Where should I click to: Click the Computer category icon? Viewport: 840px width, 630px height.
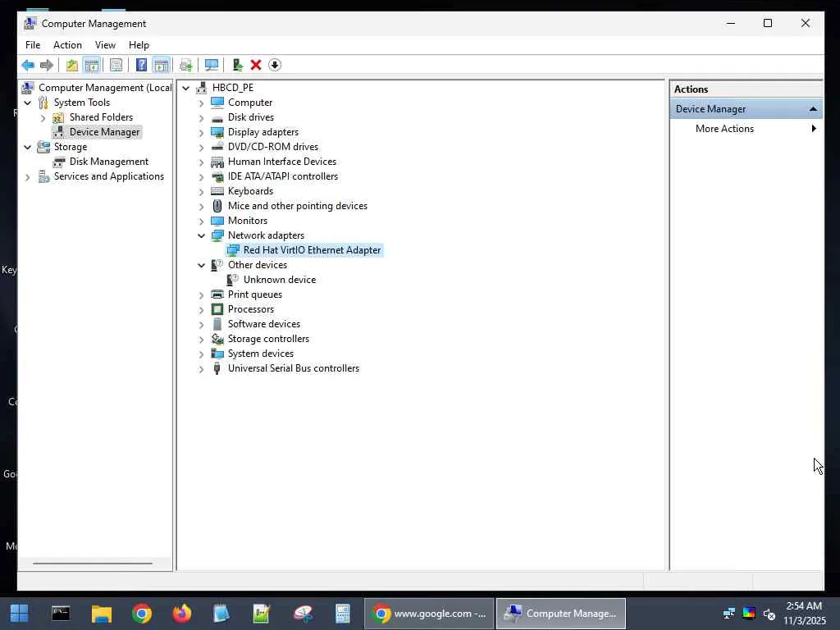click(x=217, y=103)
